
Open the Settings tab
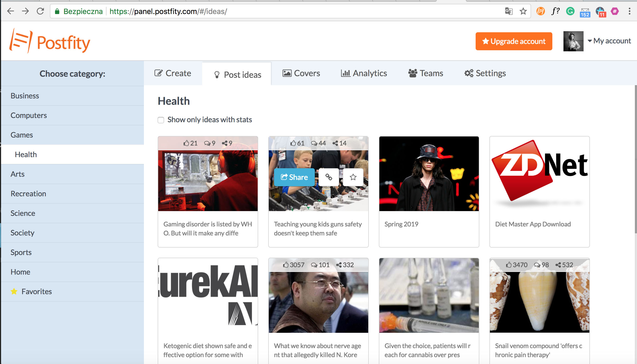tap(485, 73)
